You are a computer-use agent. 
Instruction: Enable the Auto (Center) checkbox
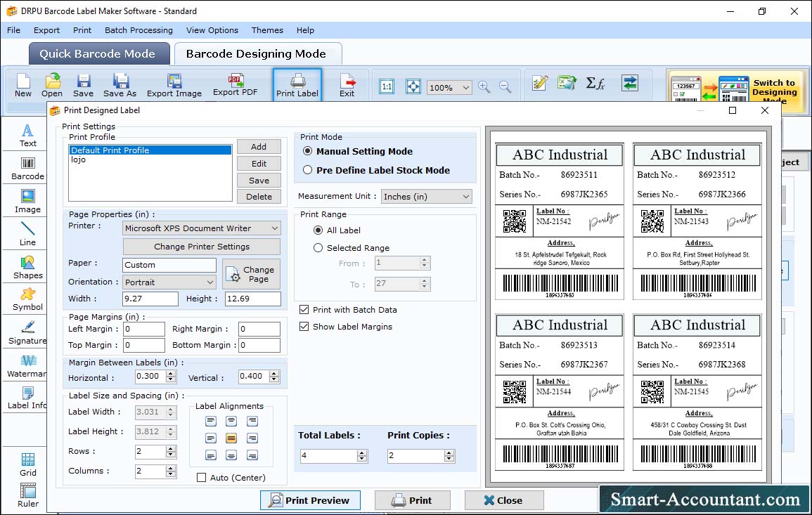(x=202, y=477)
